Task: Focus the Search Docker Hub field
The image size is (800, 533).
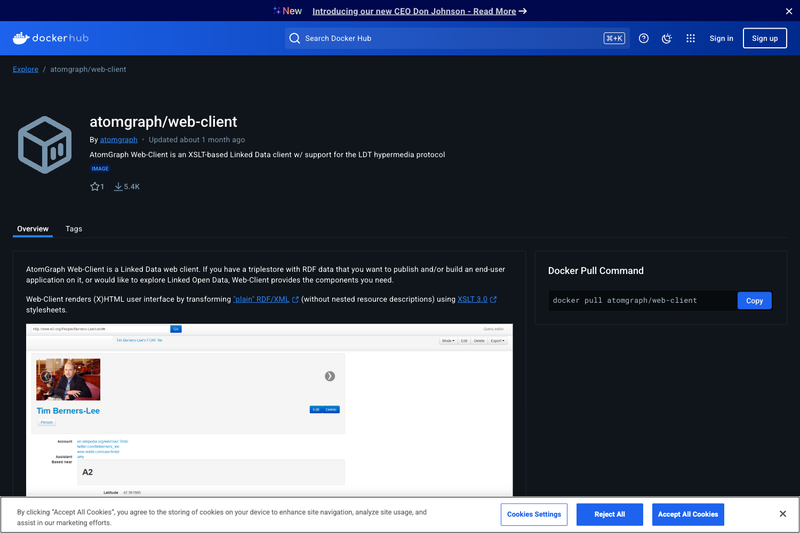Action: 457,38
